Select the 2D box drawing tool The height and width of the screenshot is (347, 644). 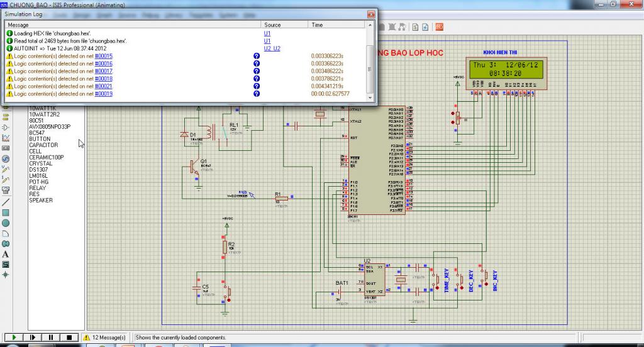tap(6, 212)
